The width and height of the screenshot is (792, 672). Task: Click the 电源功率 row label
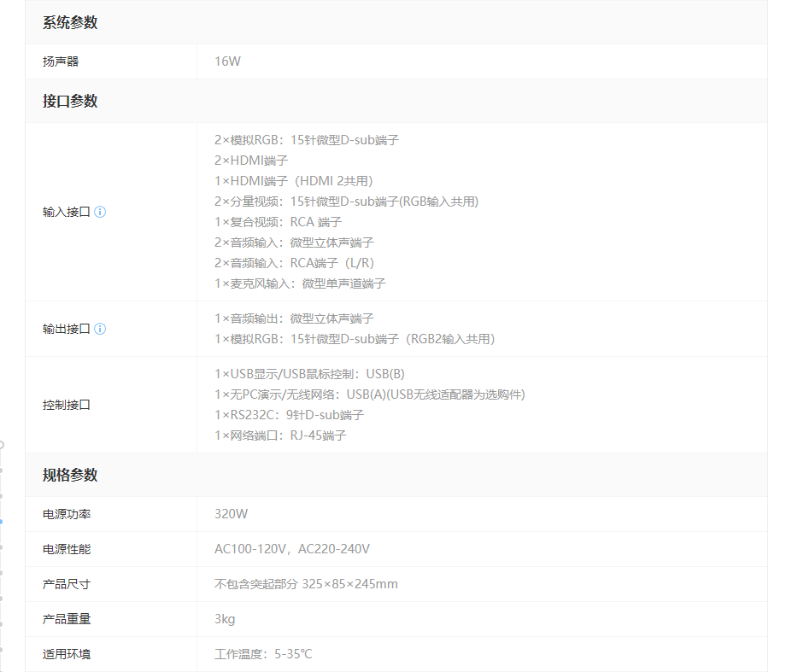(x=66, y=514)
